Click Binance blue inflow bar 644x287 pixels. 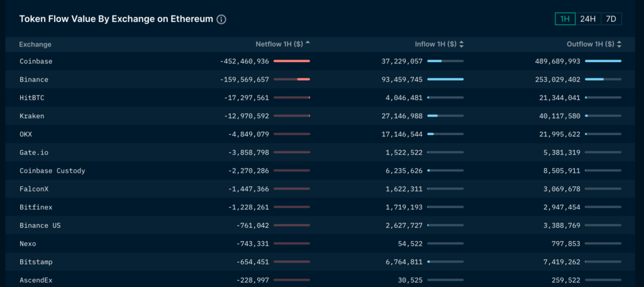pyautogui.click(x=445, y=79)
